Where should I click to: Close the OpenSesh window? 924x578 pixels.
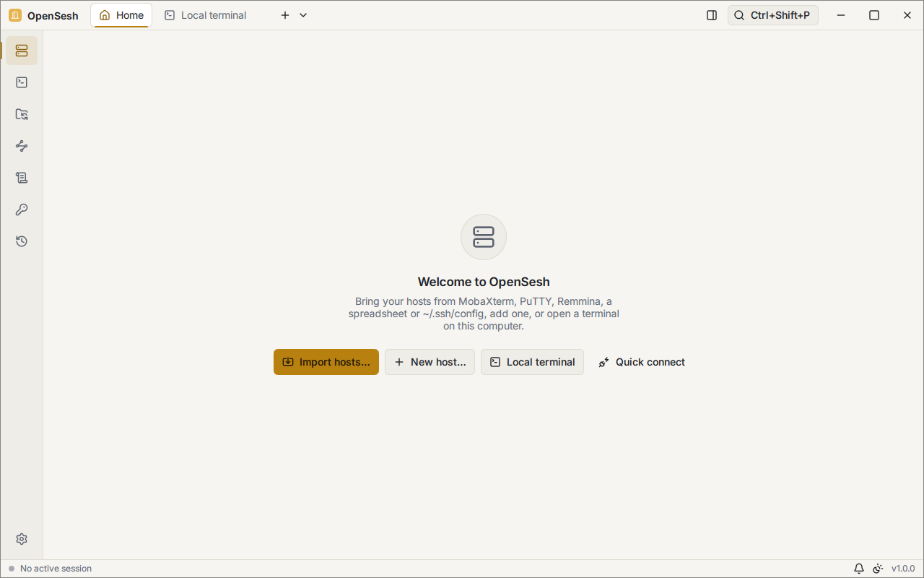pos(907,15)
